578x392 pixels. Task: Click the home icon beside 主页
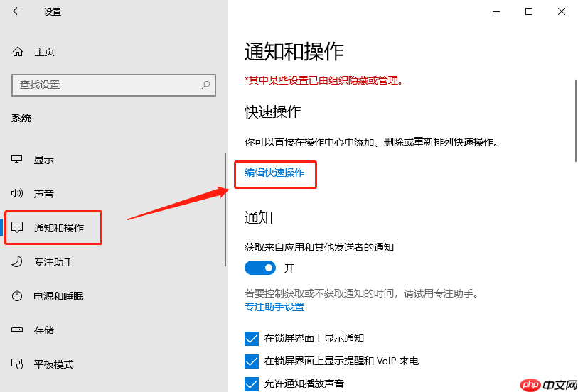(17, 52)
